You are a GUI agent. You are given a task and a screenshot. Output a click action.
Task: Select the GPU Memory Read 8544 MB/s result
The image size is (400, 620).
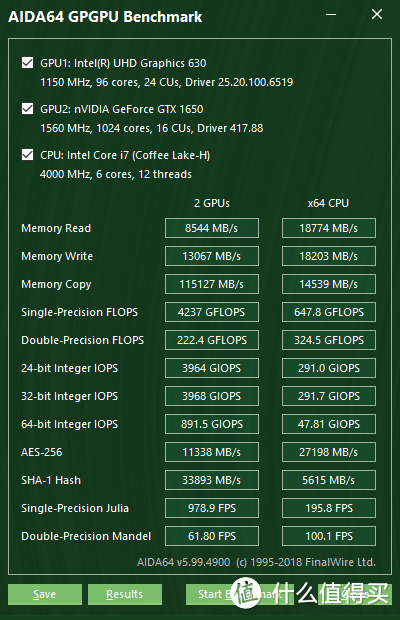pos(212,228)
